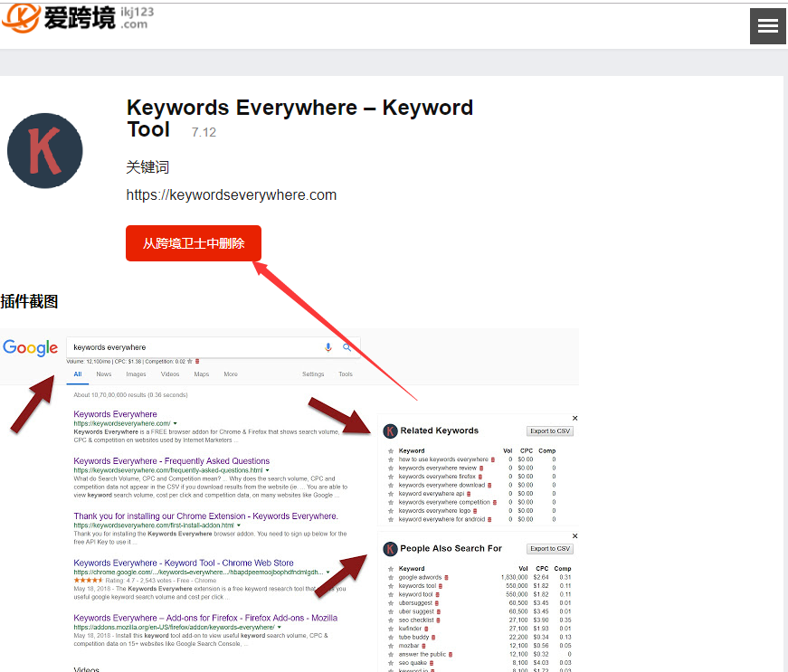The image size is (788, 672).
Task: Star the 'how to use keywords everywhere' keyword
Action: tap(391, 459)
